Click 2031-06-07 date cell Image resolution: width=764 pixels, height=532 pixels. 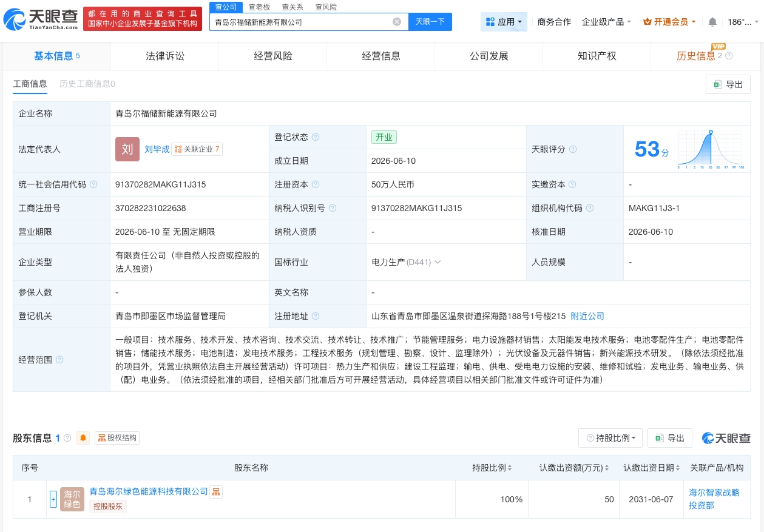pos(652,499)
